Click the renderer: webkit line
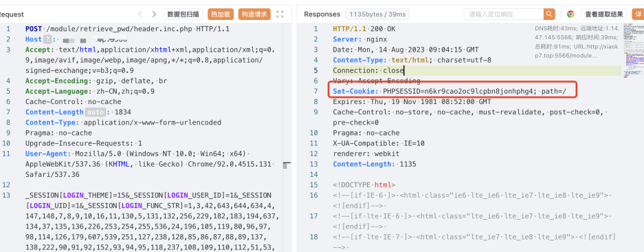Viewport: 644px width, 252px height. pos(366,154)
